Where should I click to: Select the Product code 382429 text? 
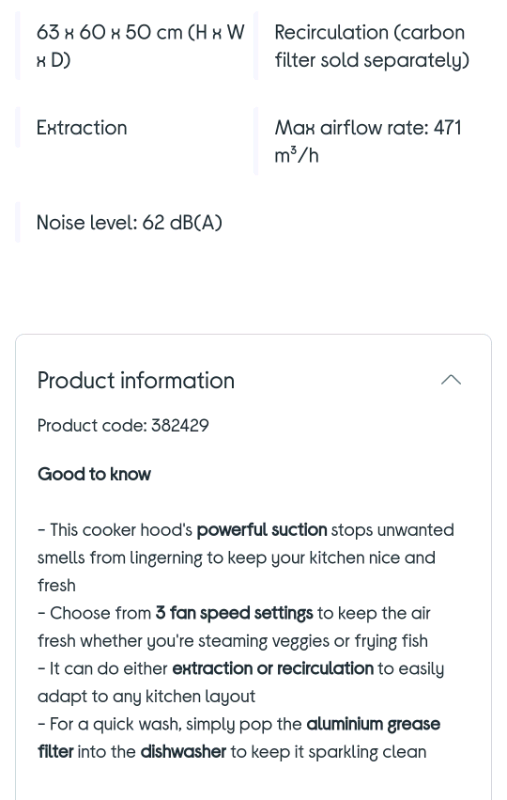click(123, 426)
